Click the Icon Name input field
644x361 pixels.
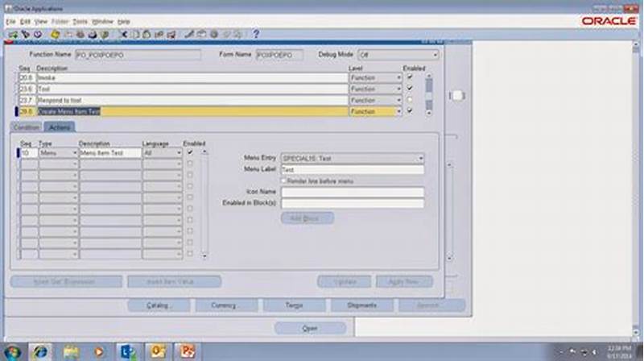(353, 192)
